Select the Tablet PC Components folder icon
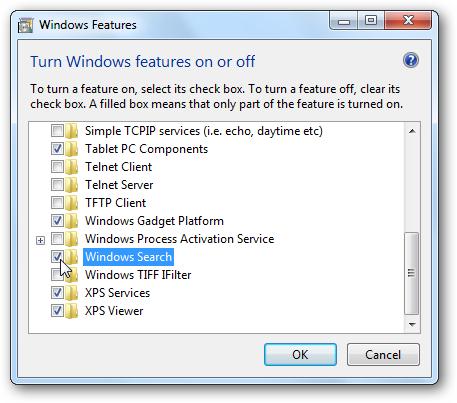 tap(71, 149)
